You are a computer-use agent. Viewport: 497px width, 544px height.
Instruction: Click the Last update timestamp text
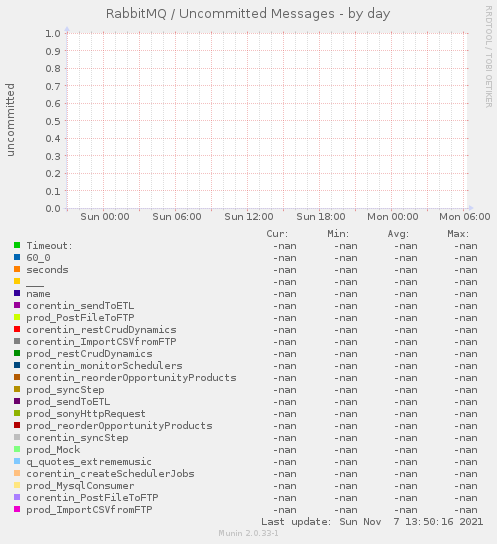372,522
